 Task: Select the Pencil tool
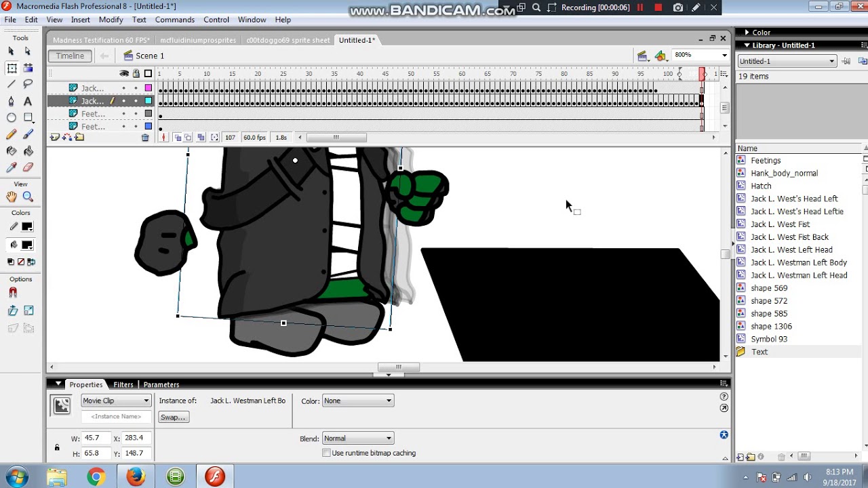pos(12,134)
